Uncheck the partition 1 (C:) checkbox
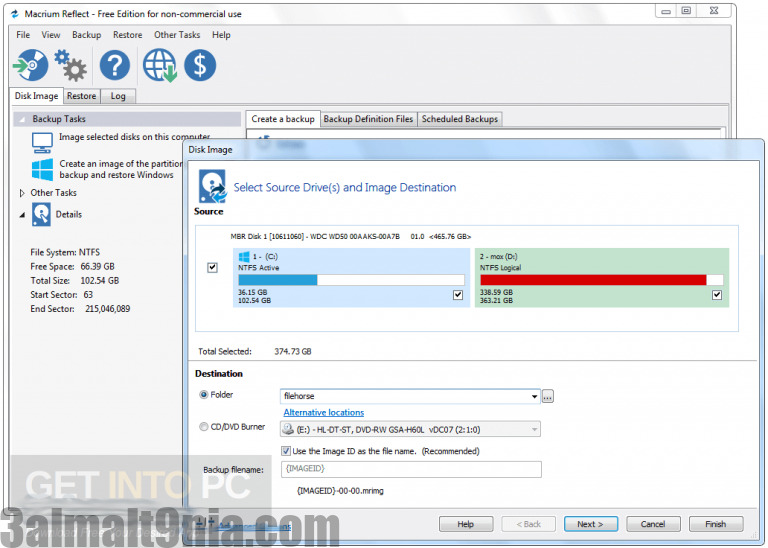 pos(457,295)
